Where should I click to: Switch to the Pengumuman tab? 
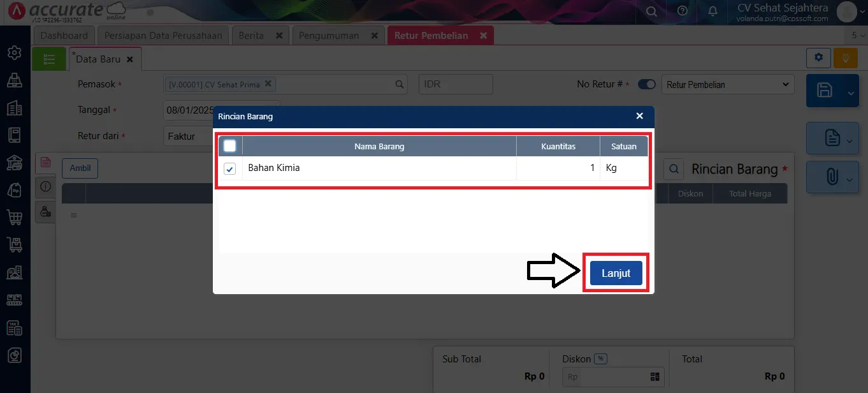pyautogui.click(x=329, y=36)
